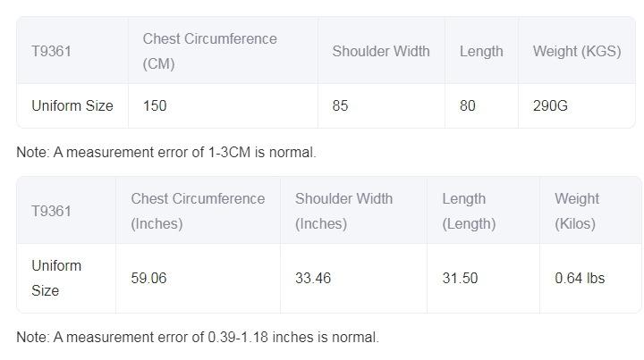Click the weight value 0.64 lbs
Screen dimensions: 644x360
click(x=580, y=278)
